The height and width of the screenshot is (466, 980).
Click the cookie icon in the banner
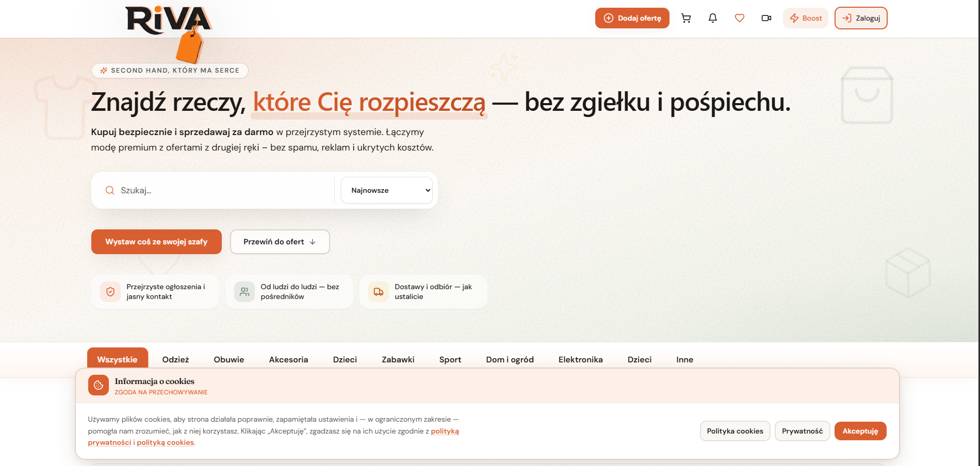tap(99, 385)
